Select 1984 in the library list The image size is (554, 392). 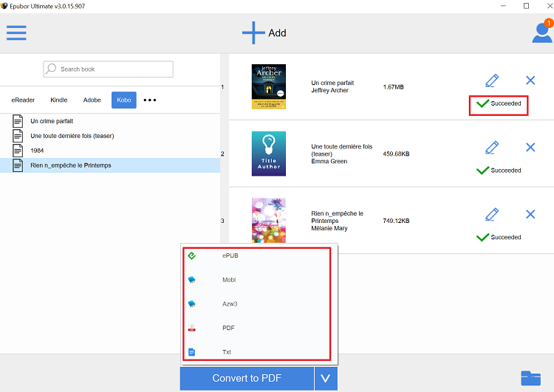pyautogui.click(x=110, y=151)
